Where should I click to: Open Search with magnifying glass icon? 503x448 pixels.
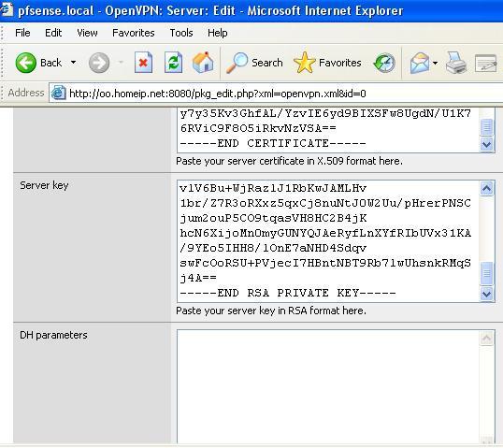(x=254, y=63)
